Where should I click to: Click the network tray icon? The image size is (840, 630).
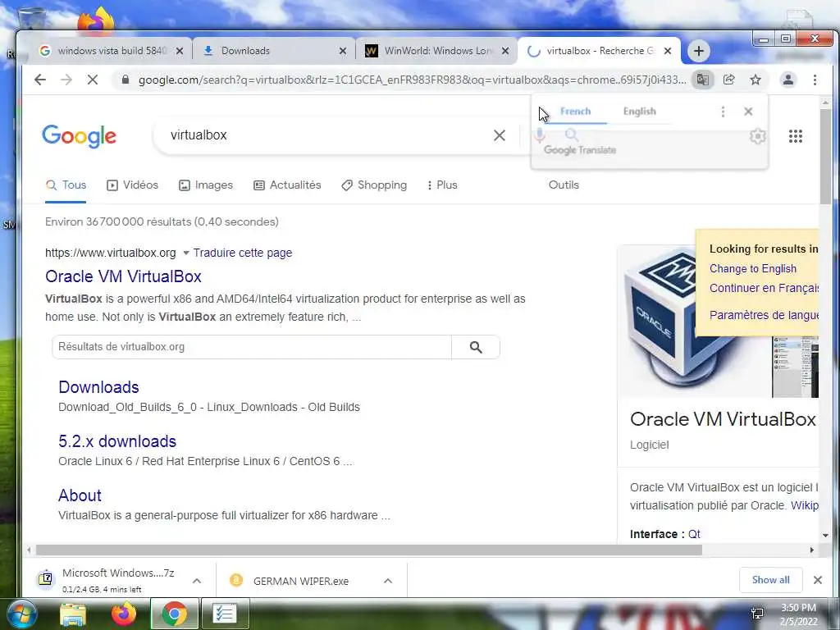point(757,614)
